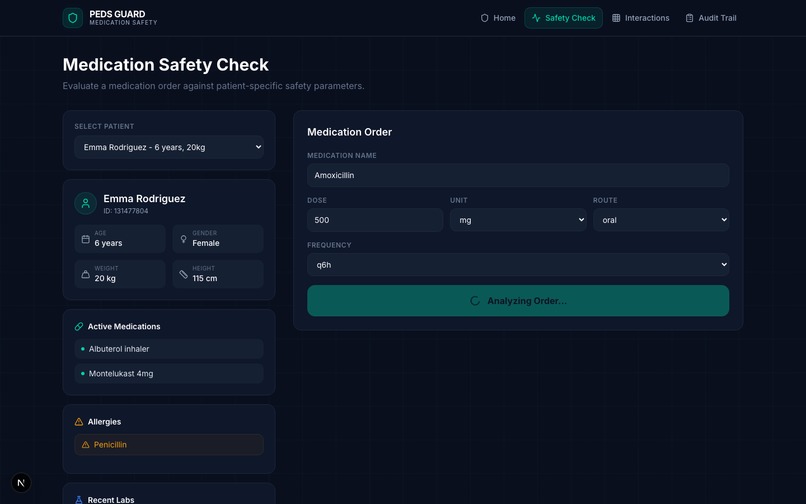Open the Home page
Viewport: 806px width, 504px height.
pos(498,18)
